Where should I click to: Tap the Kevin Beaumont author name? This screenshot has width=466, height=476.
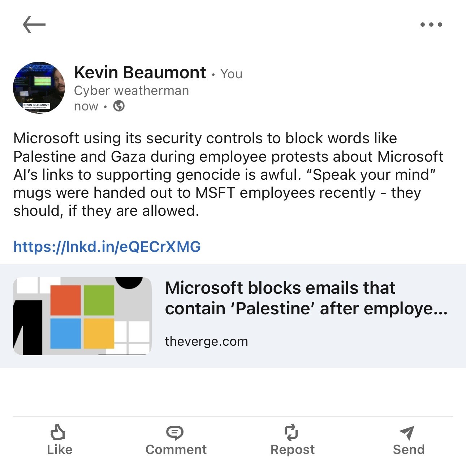(140, 73)
